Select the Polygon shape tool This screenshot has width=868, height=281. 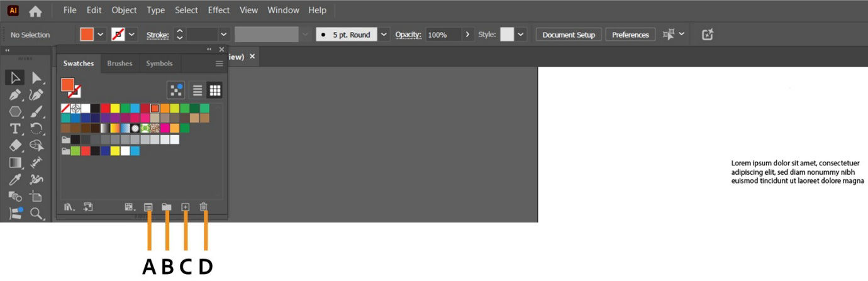(x=16, y=112)
